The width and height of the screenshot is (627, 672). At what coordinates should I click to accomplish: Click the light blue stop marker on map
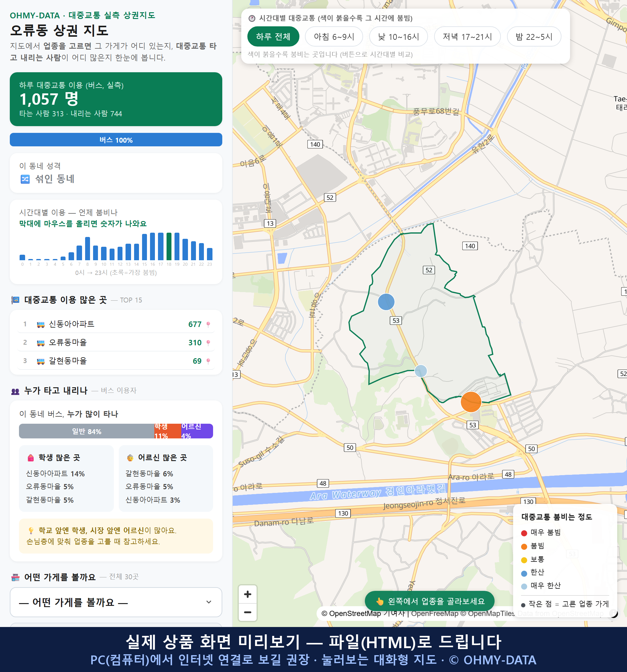[x=420, y=371]
